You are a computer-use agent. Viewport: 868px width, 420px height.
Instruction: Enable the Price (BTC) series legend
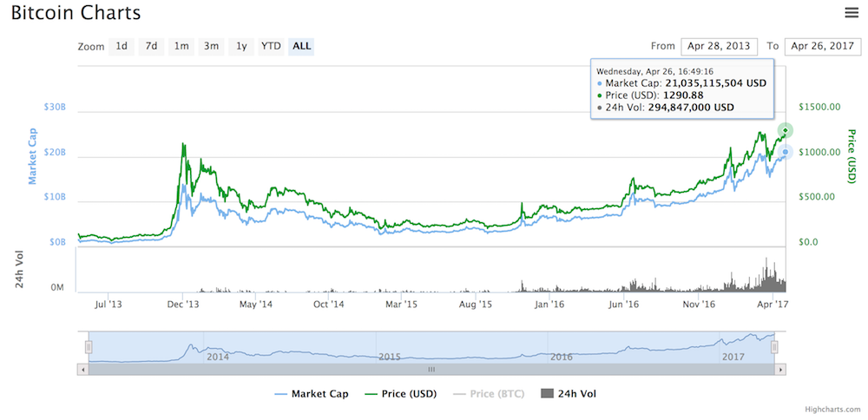click(x=489, y=394)
